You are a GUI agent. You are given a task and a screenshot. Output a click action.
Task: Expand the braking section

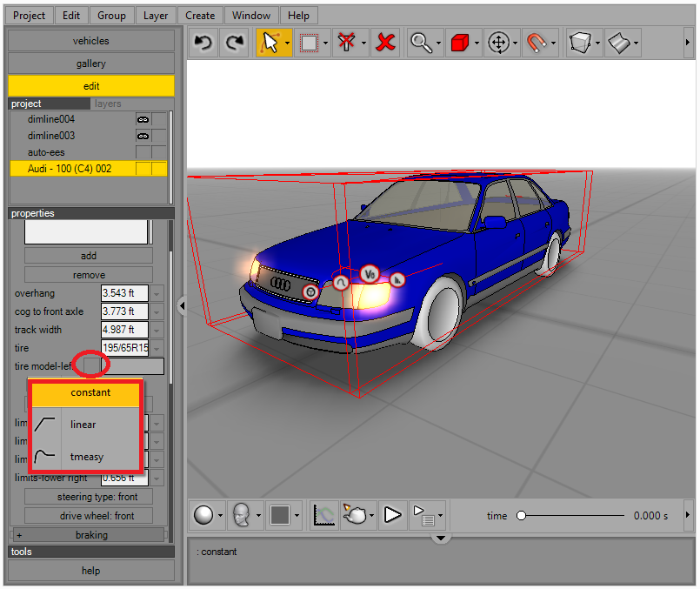point(89,534)
